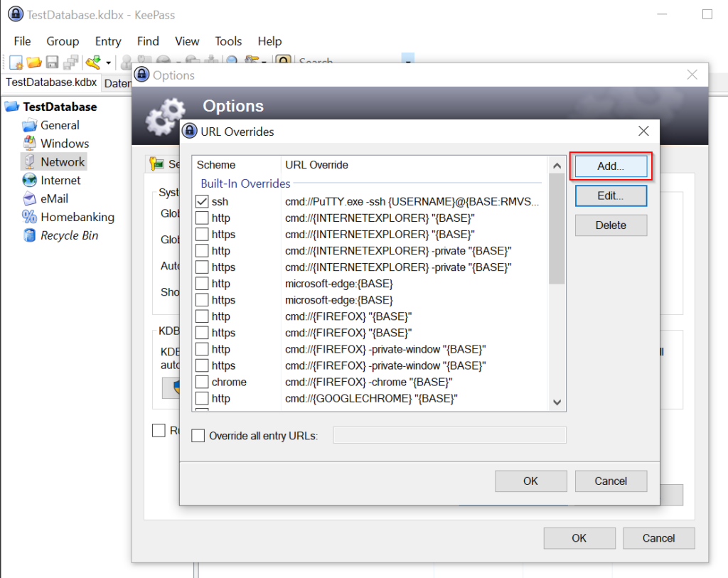Maximize the KeePass main window
The height and width of the screenshot is (578, 728).
coord(707,14)
